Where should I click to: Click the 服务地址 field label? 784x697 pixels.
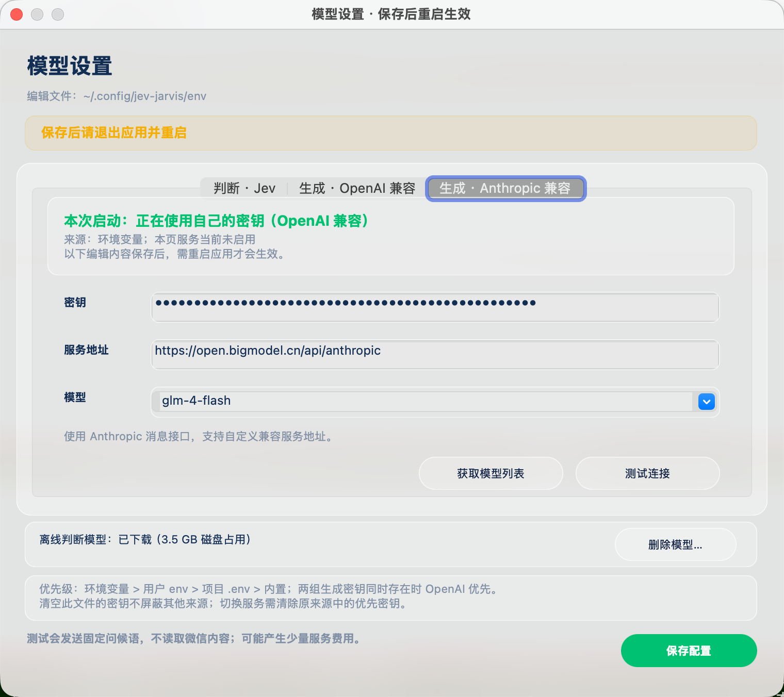tap(86, 350)
